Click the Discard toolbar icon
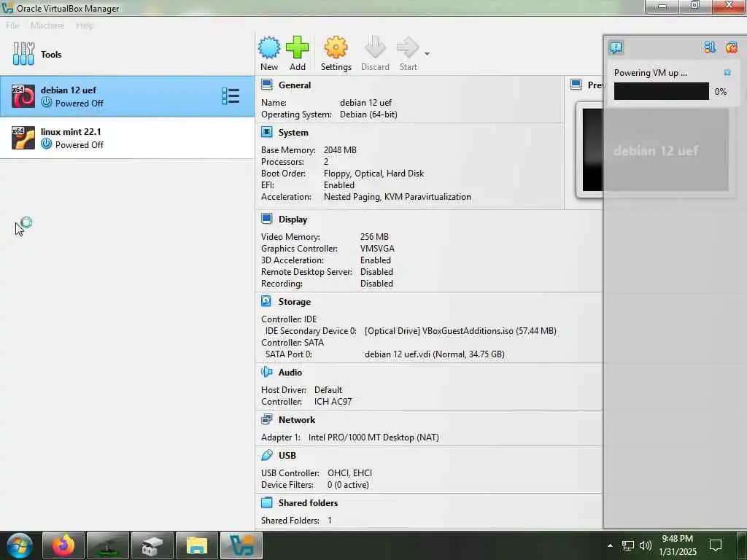Image resolution: width=747 pixels, height=560 pixels. click(375, 47)
